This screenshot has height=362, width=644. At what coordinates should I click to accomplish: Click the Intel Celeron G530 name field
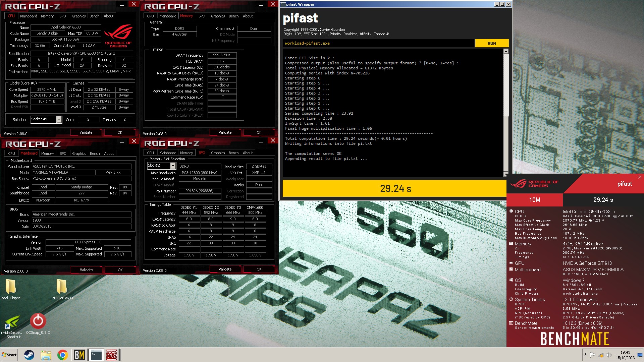point(66,27)
